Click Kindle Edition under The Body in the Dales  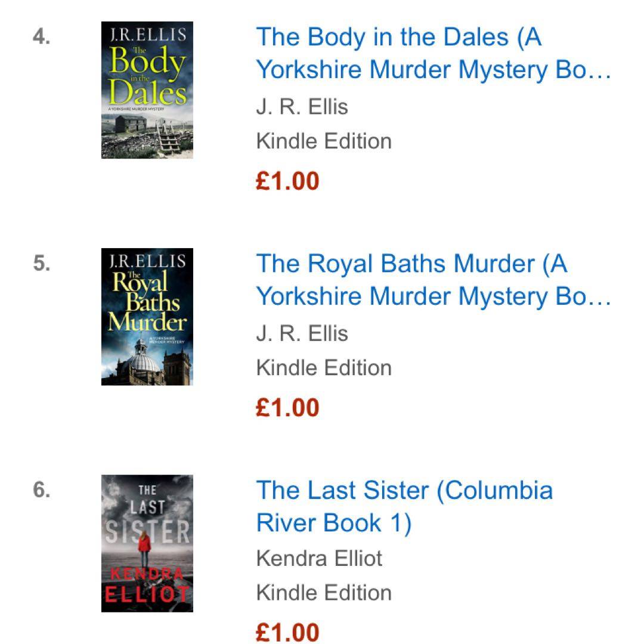tap(324, 141)
